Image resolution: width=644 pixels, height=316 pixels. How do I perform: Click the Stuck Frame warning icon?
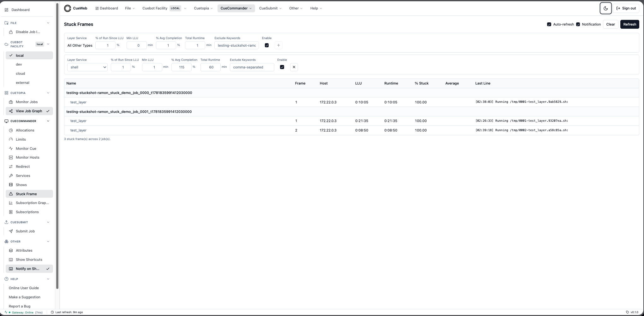click(11, 194)
